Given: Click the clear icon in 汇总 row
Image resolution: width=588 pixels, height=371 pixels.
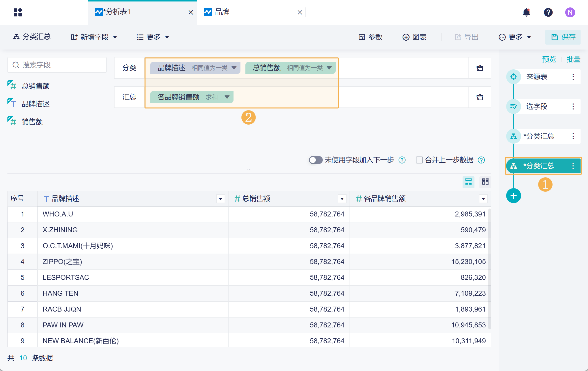Looking at the screenshot, I should coord(480,97).
